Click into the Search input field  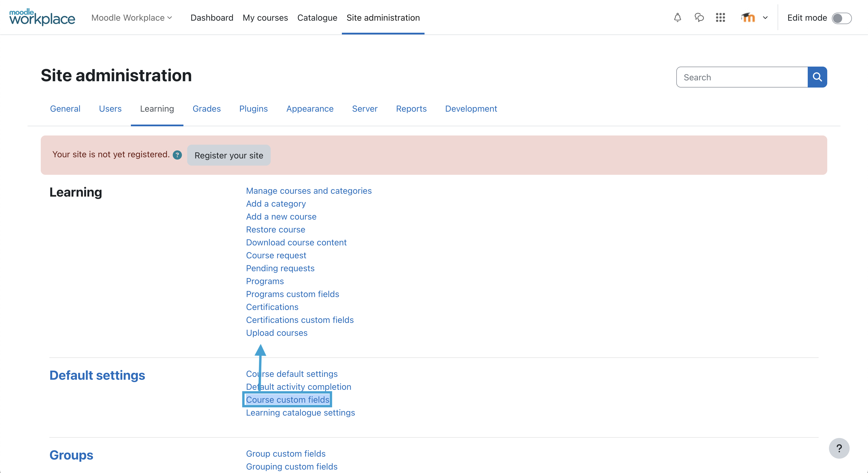(742, 77)
